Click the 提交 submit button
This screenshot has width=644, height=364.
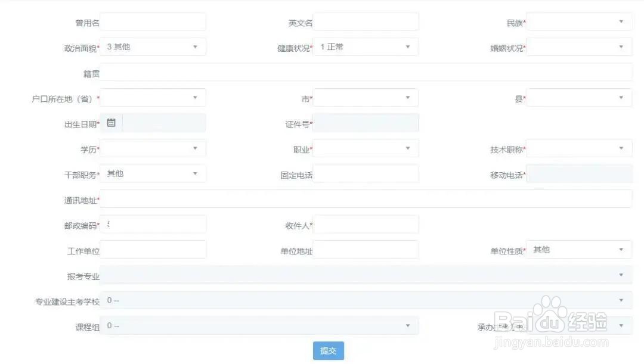click(328, 351)
